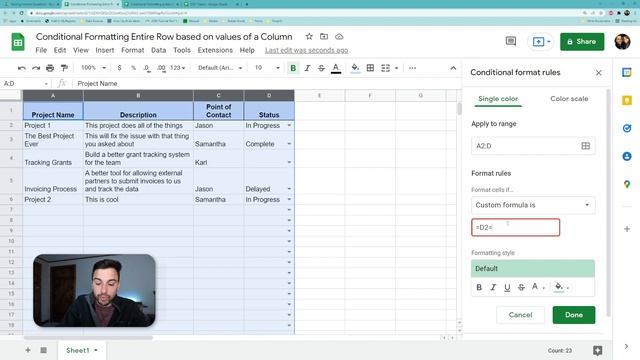Choose rule text color
This screenshot has height=360, width=640.
[537, 287]
